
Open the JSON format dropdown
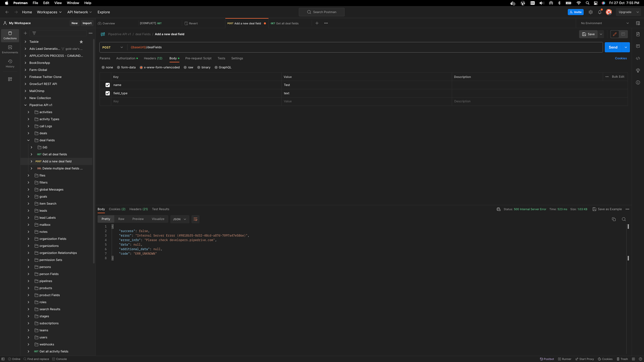click(179, 219)
